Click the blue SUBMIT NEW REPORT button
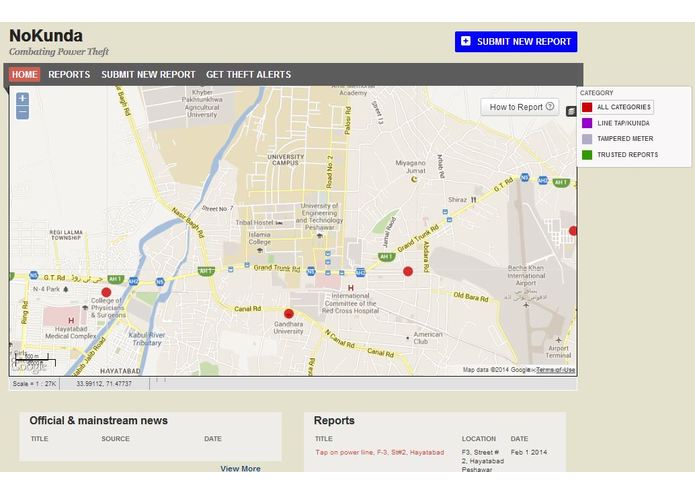Viewport: 695px width, 494px height. (x=516, y=42)
